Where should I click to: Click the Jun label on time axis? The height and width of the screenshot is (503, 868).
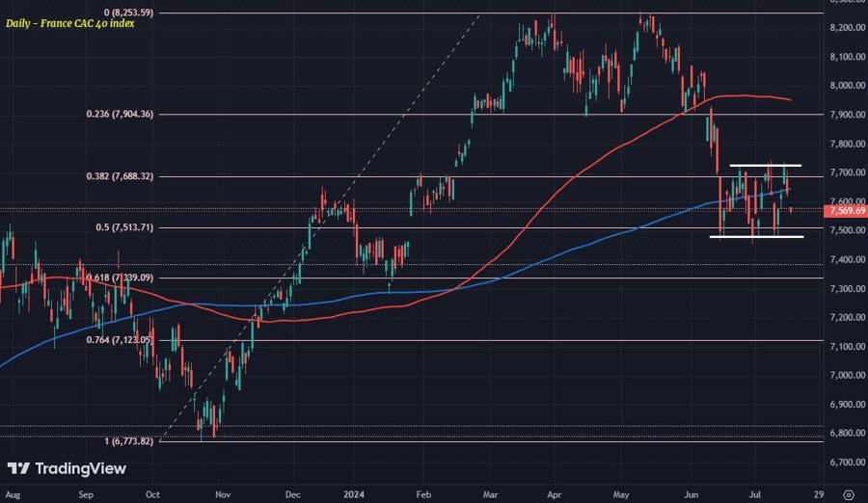click(x=691, y=494)
